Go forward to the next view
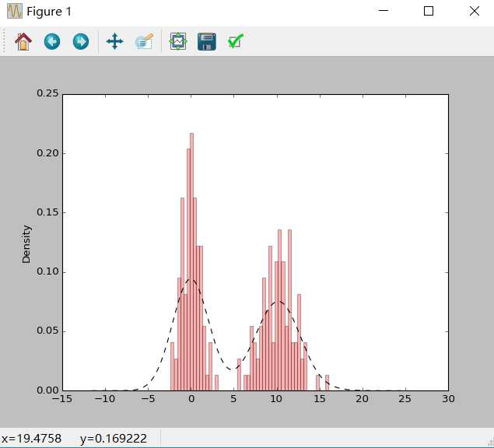This screenshot has height=448, width=494. pyautogui.click(x=81, y=41)
